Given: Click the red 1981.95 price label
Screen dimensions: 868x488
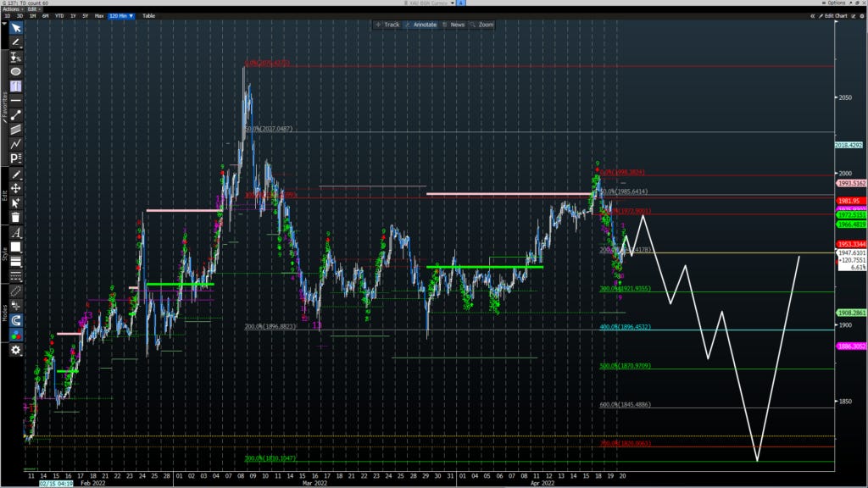Looking at the screenshot, I should 851,201.
